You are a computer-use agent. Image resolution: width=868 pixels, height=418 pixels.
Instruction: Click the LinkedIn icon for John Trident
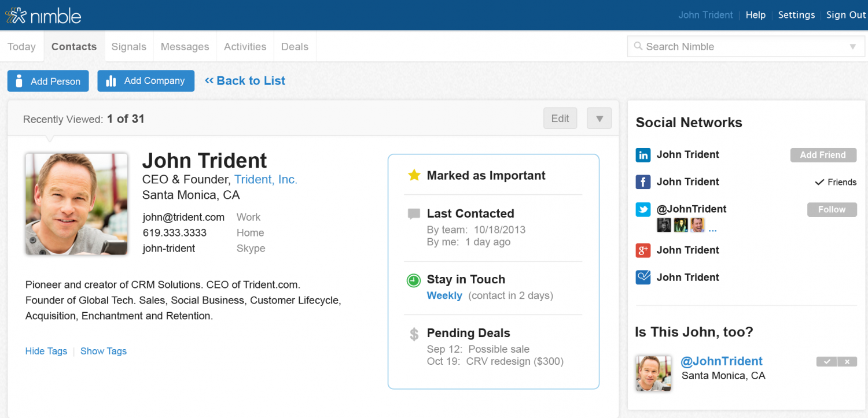643,155
